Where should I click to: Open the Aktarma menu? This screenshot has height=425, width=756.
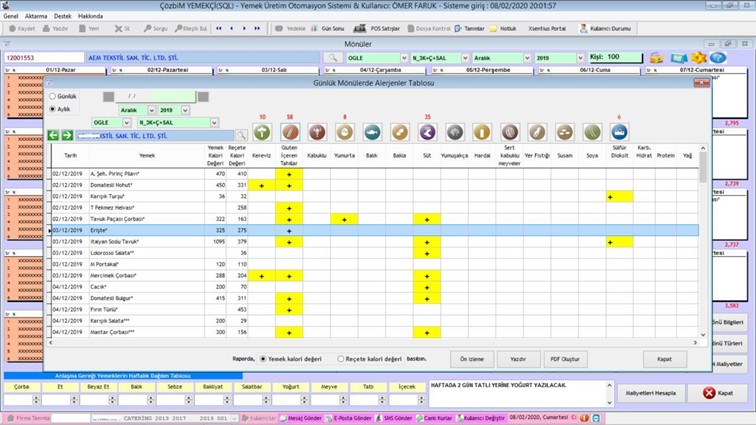coord(35,17)
